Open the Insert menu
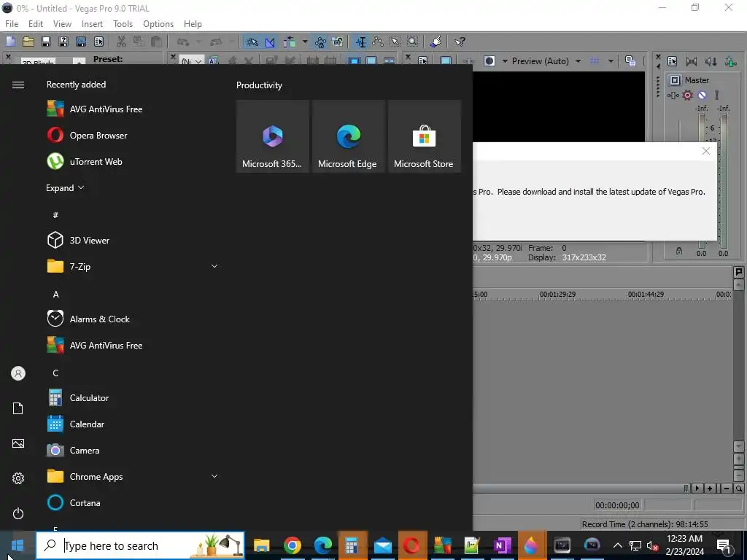 (x=92, y=24)
